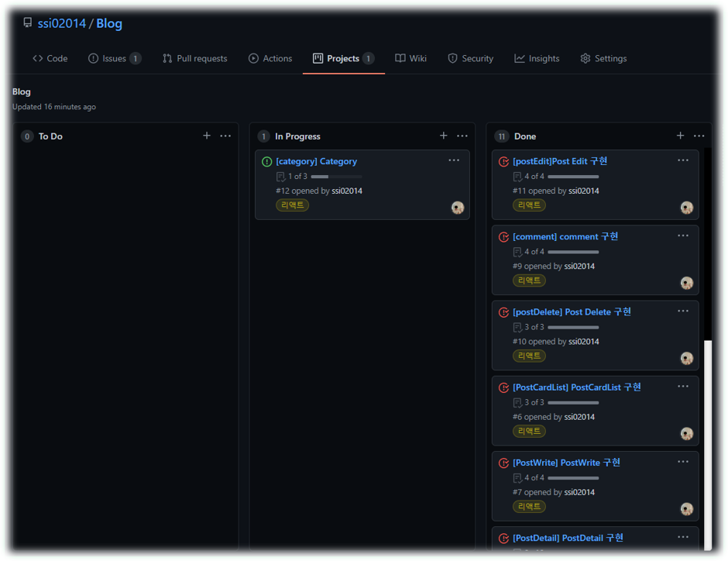Click 리액트 label on comment card

click(529, 280)
